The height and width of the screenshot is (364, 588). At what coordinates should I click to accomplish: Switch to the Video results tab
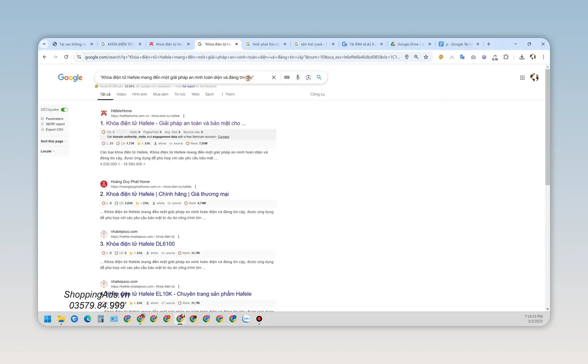click(121, 94)
